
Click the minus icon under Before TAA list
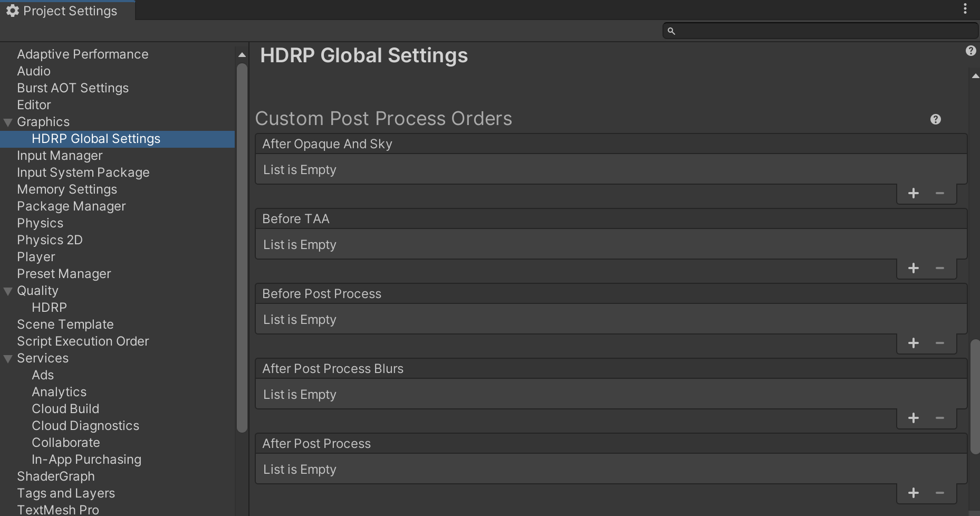tap(941, 268)
